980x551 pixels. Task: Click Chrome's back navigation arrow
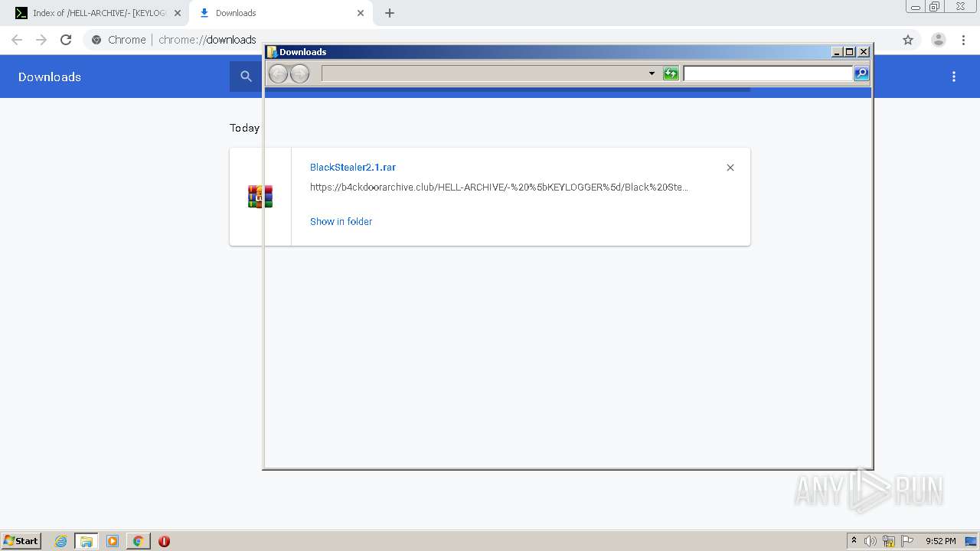point(17,40)
